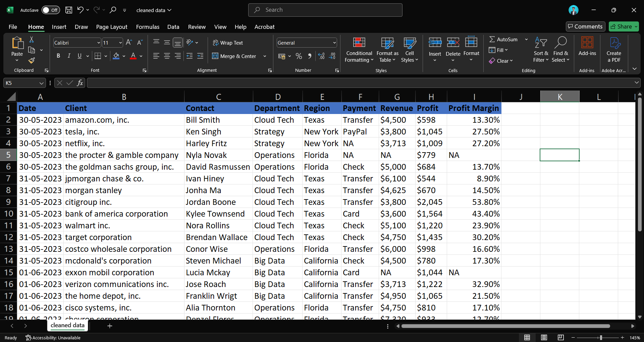Decrease font size with the smaller A icon
Screen dimensions: 644x342
140,43
